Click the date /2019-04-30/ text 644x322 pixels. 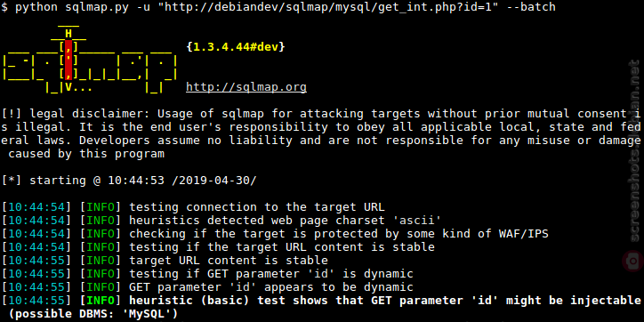(213, 181)
